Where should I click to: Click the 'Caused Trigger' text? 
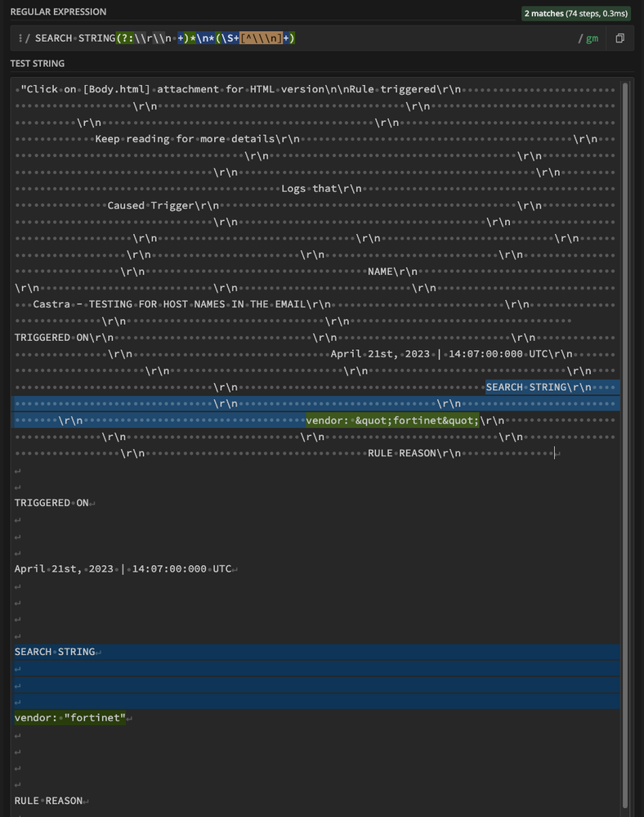coord(150,205)
